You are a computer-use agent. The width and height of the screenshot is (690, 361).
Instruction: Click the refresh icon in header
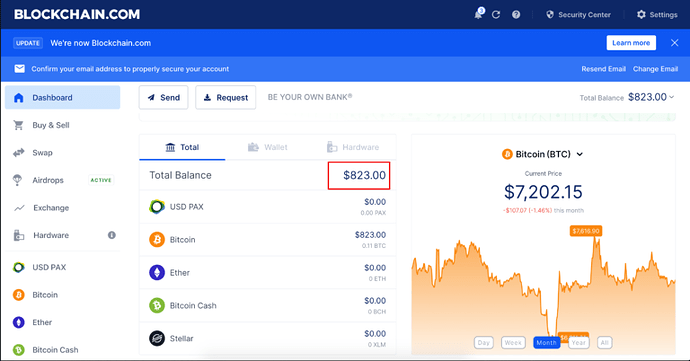coord(496,15)
